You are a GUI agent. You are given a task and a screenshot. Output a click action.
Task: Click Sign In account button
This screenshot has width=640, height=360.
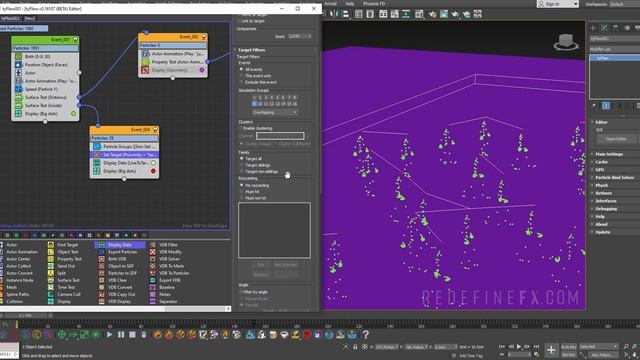(558, 4)
